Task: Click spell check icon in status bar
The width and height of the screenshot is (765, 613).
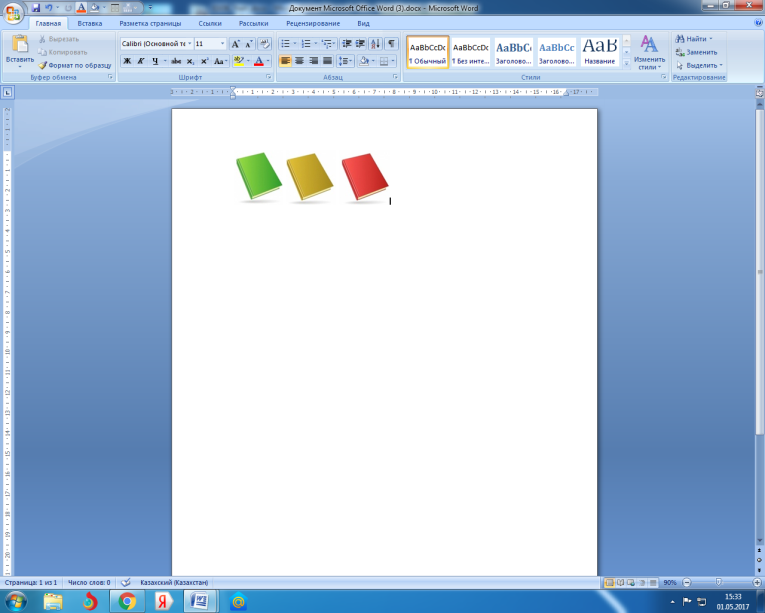Action: 125,582
